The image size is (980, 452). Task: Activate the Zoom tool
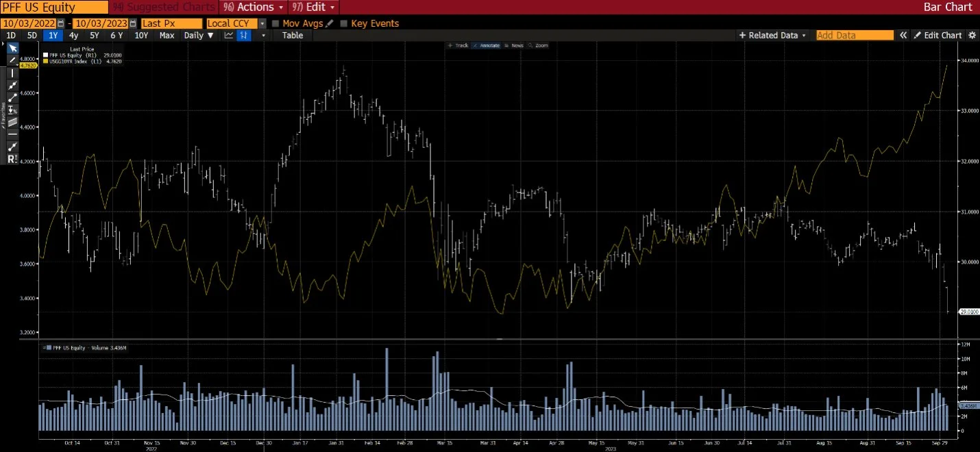(x=539, y=45)
